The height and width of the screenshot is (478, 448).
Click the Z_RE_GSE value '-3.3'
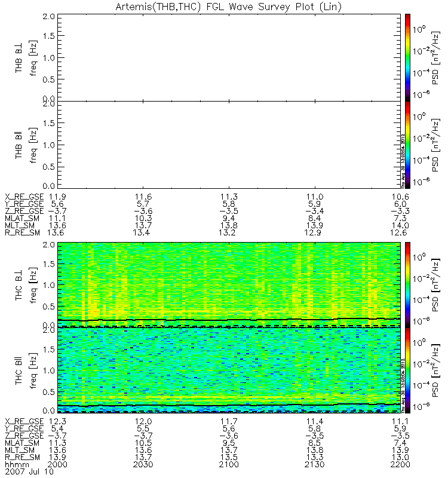coord(400,212)
